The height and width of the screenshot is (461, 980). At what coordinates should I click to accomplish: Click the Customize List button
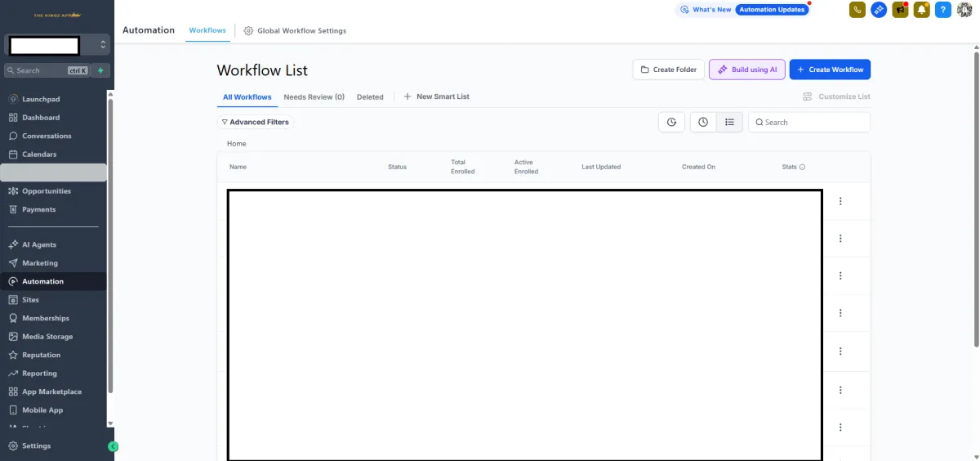pos(836,96)
